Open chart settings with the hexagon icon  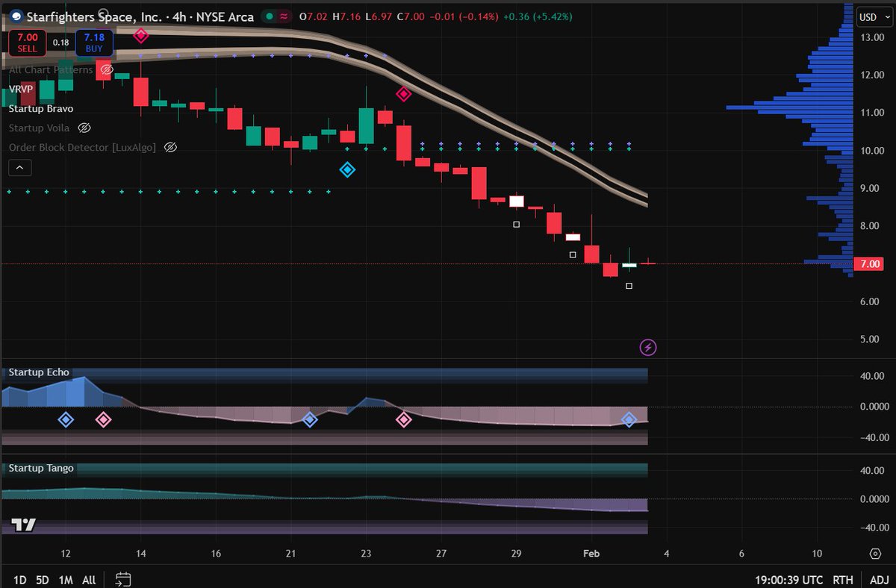874,553
